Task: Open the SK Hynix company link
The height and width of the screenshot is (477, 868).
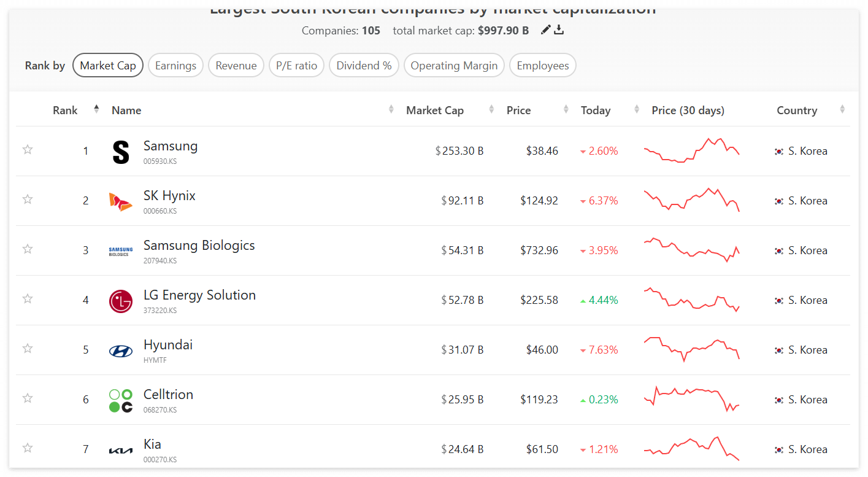Action: 169,196
